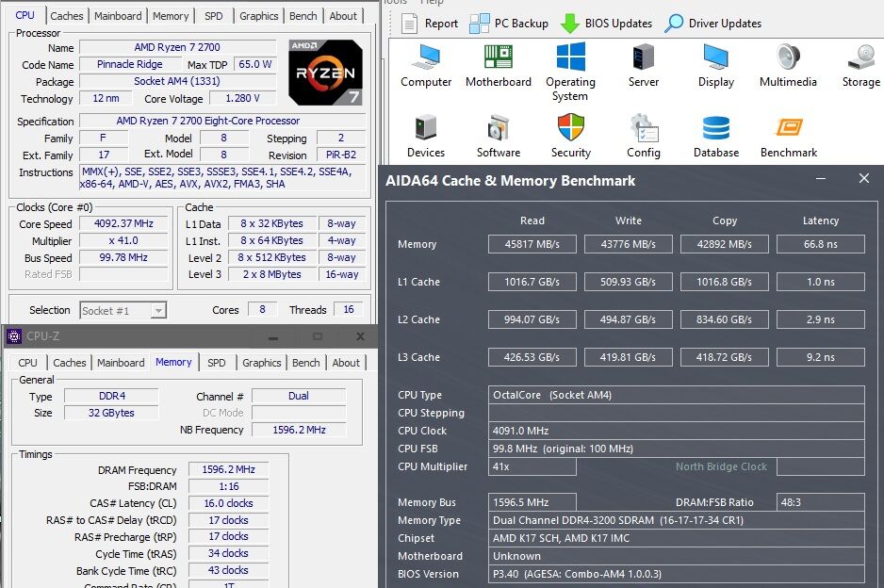Switch to About tab in lower CPU-Z window

point(346,363)
